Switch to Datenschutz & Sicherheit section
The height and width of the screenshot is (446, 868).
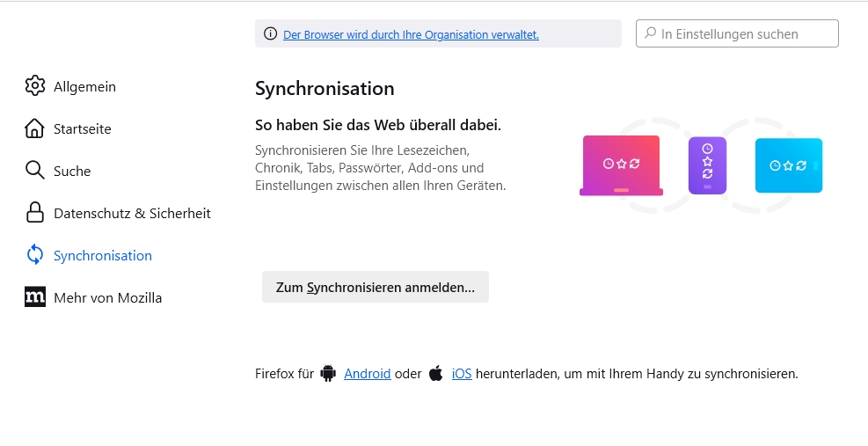coord(132,213)
